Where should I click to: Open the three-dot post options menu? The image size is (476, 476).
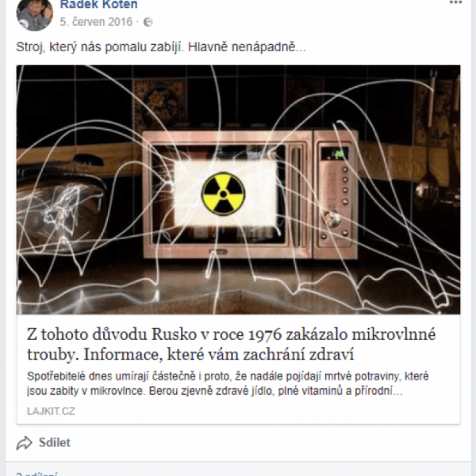[x=455, y=2]
